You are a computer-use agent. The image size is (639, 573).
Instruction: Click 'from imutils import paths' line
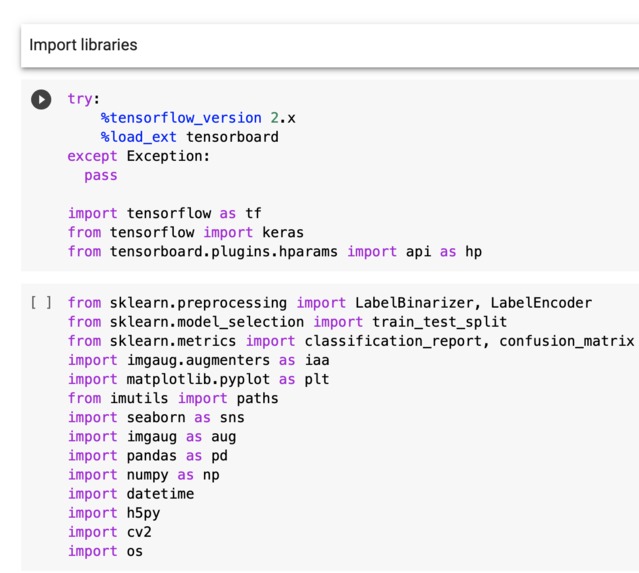pyautogui.click(x=173, y=399)
